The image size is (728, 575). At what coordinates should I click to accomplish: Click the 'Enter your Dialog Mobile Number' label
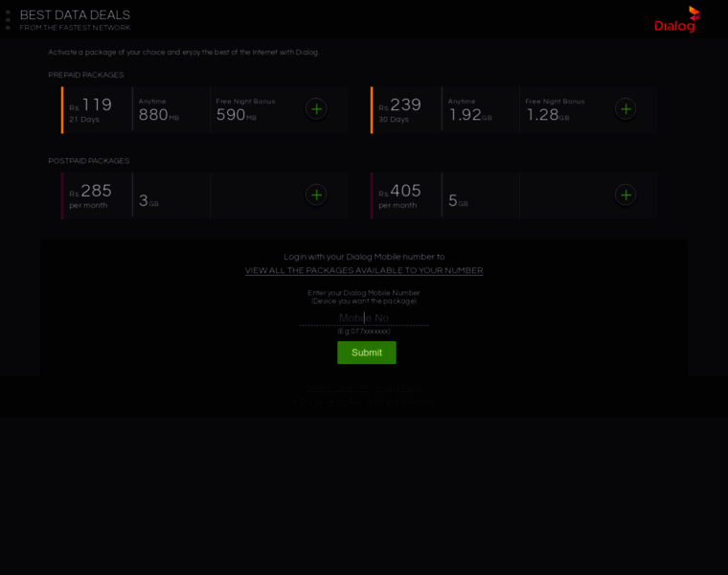tap(364, 292)
